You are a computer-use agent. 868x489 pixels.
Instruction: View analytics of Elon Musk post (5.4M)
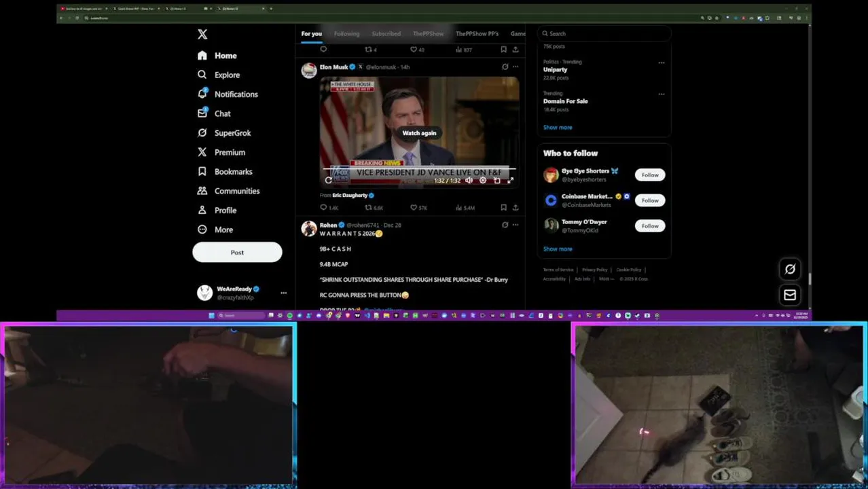(x=465, y=207)
